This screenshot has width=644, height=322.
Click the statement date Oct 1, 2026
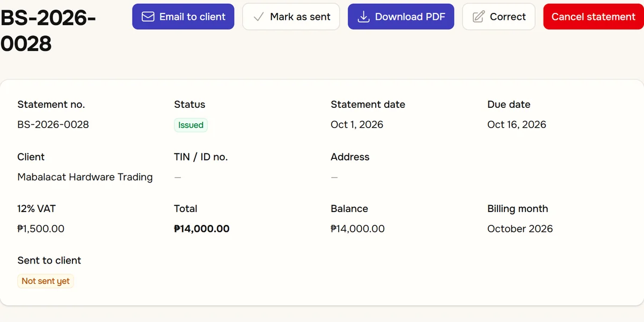pos(357,125)
